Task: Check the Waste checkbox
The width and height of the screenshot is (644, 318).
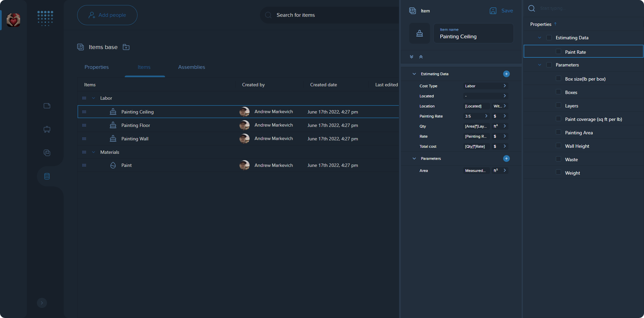Action: [558, 159]
